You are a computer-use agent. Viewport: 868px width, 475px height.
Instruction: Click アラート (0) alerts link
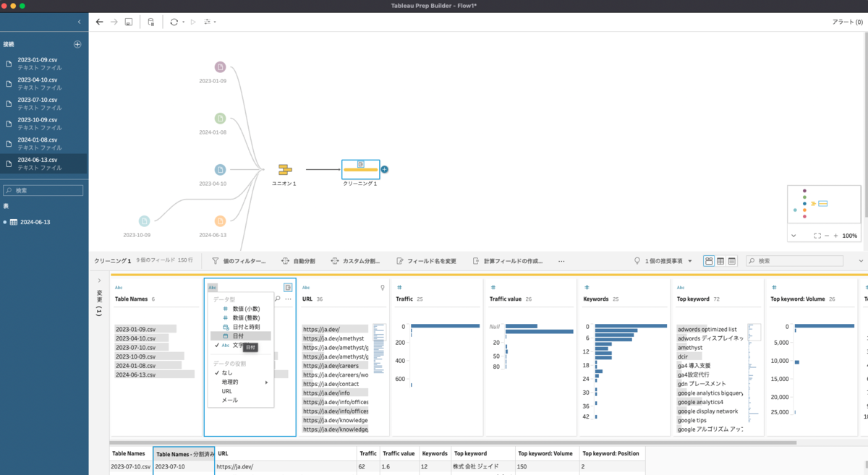(x=848, y=22)
